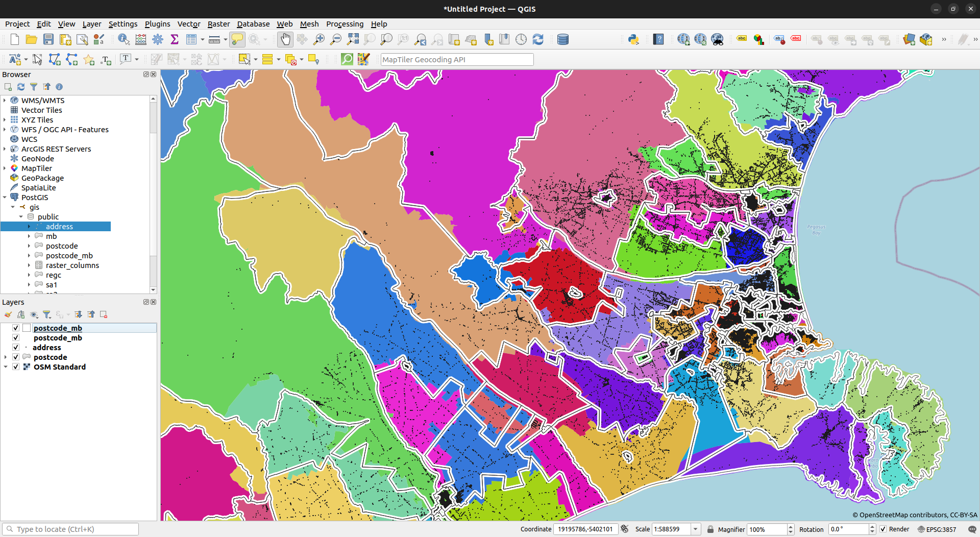Viewport: 980px width, 537px height.
Task: Expand the MapTiler node in Browser
Action: coord(5,168)
